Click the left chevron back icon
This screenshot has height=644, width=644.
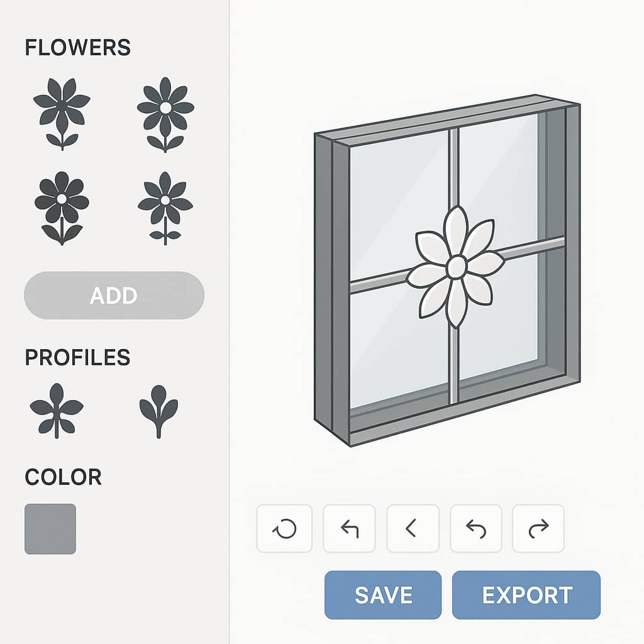[x=413, y=528]
